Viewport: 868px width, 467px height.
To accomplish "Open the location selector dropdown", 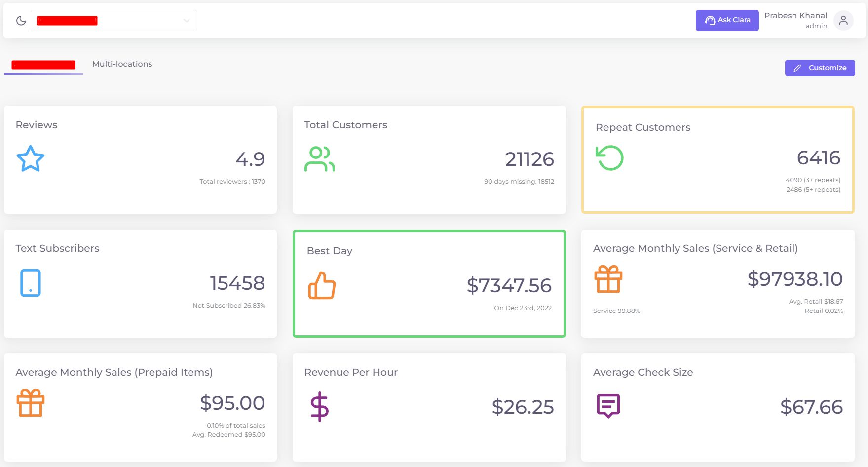I will 113,20.
